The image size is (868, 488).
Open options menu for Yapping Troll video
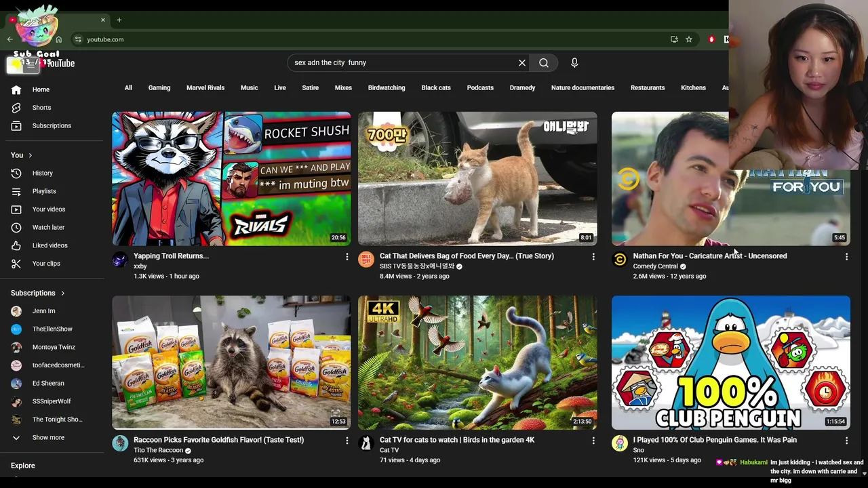point(347,257)
